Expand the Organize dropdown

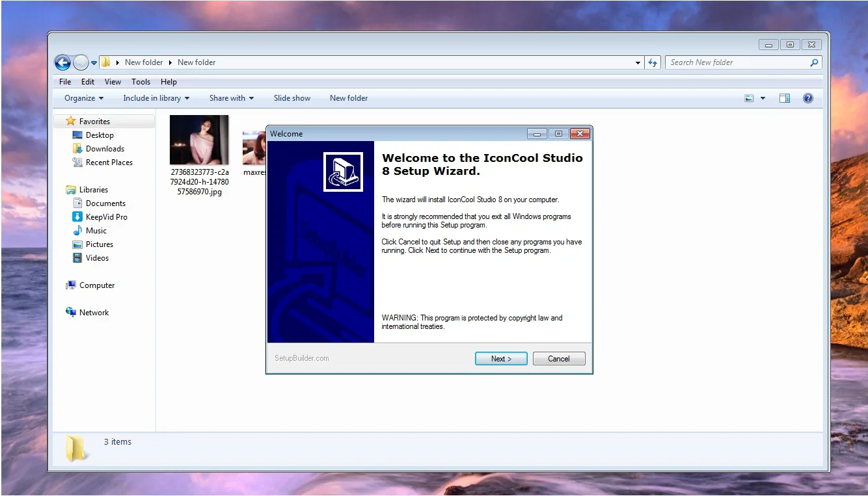point(84,98)
